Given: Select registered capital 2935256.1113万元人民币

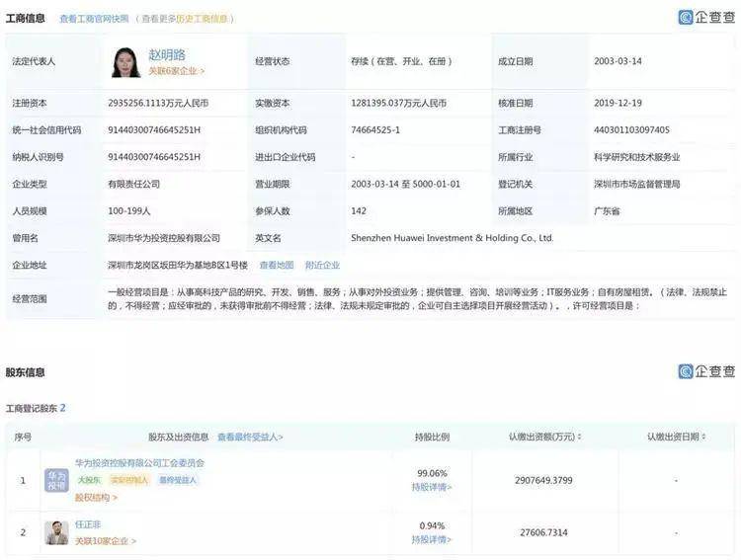Looking at the screenshot, I should point(158,103).
